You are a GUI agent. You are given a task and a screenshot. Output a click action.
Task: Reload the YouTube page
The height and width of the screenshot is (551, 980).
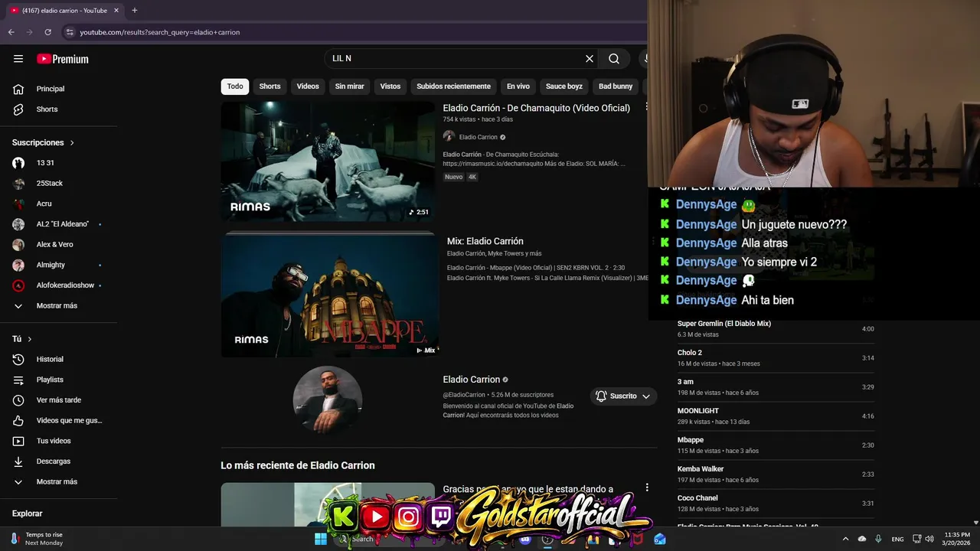click(x=47, y=32)
